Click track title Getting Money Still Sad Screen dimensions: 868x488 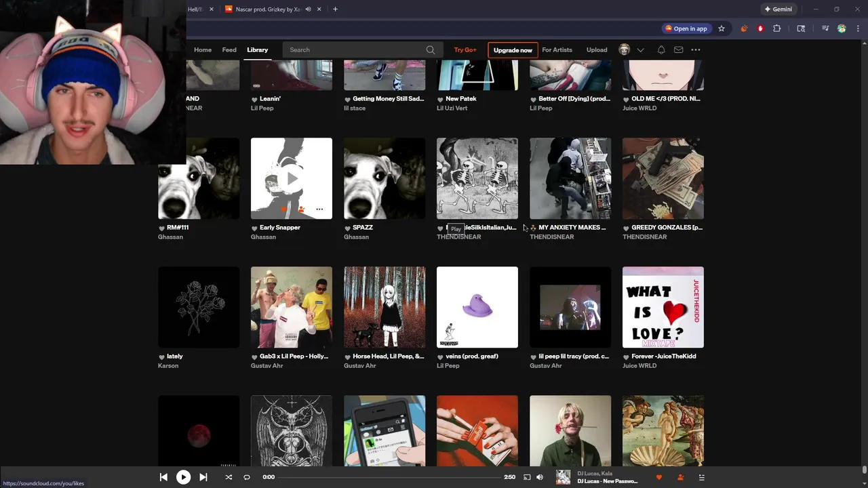pyautogui.click(x=389, y=99)
